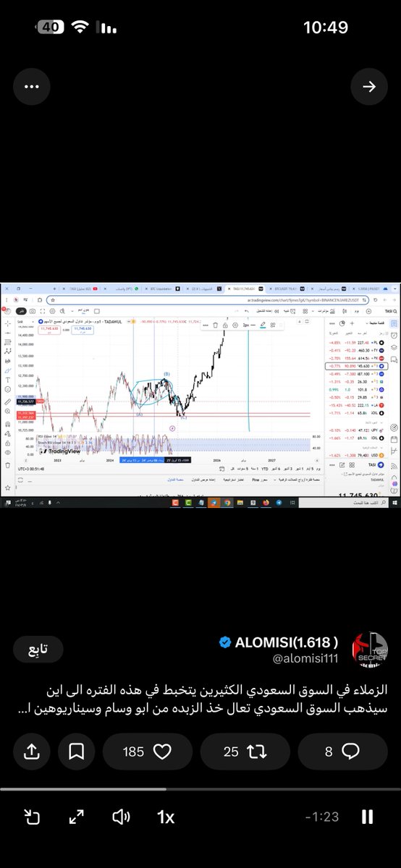
Task: Seek using the video progress bar
Action: tap(200, 790)
